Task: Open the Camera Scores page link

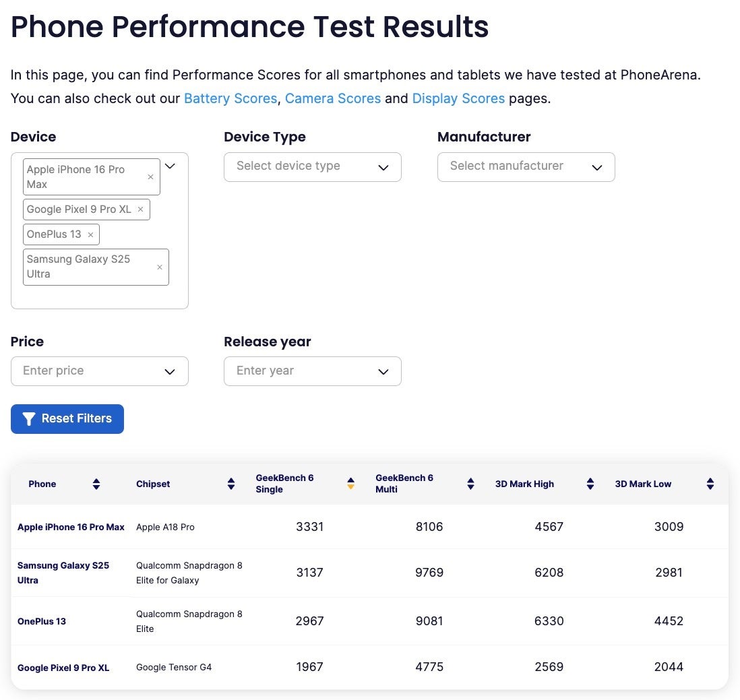Action: pyautogui.click(x=333, y=98)
